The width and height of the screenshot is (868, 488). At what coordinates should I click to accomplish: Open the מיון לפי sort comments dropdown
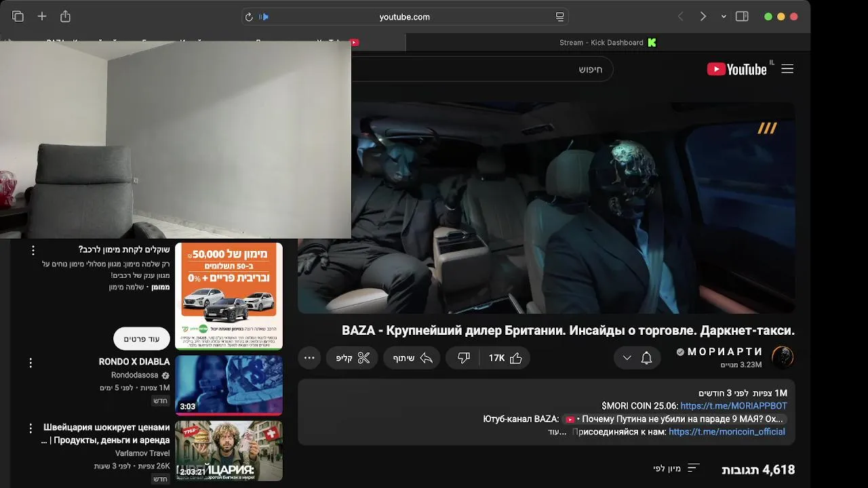pyautogui.click(x=676, y=468)
